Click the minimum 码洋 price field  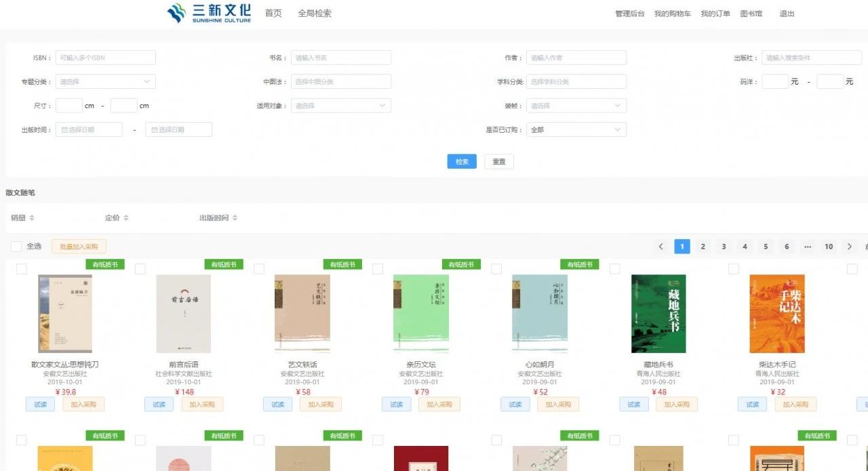click(x=775, y=81)
